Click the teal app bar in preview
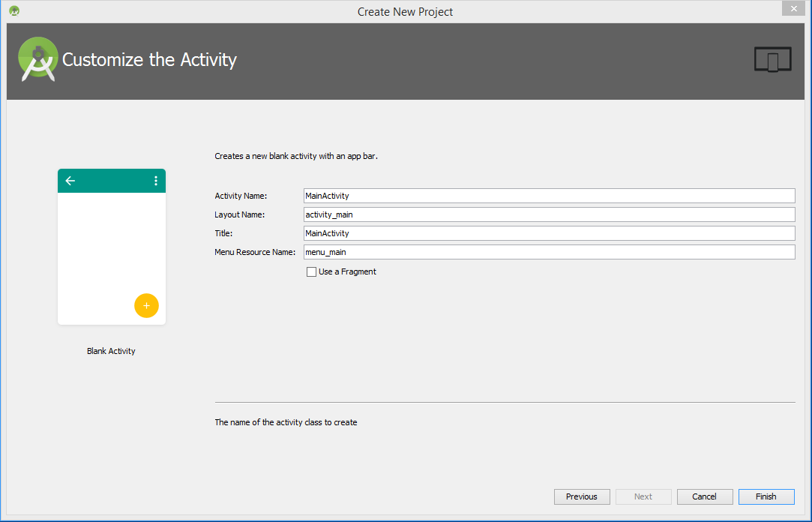The width and height of the screenshot is (812, 522). coord(111,181)
